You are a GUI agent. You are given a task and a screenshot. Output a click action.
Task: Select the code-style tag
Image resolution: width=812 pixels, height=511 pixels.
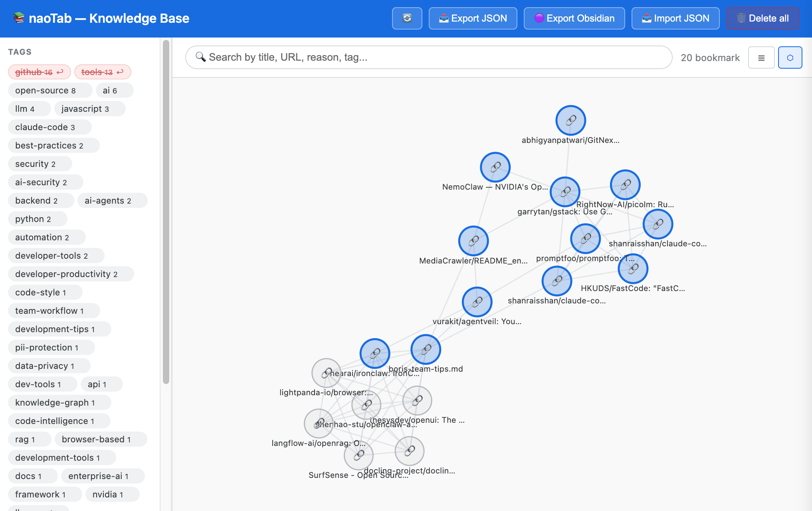point(45,292)
